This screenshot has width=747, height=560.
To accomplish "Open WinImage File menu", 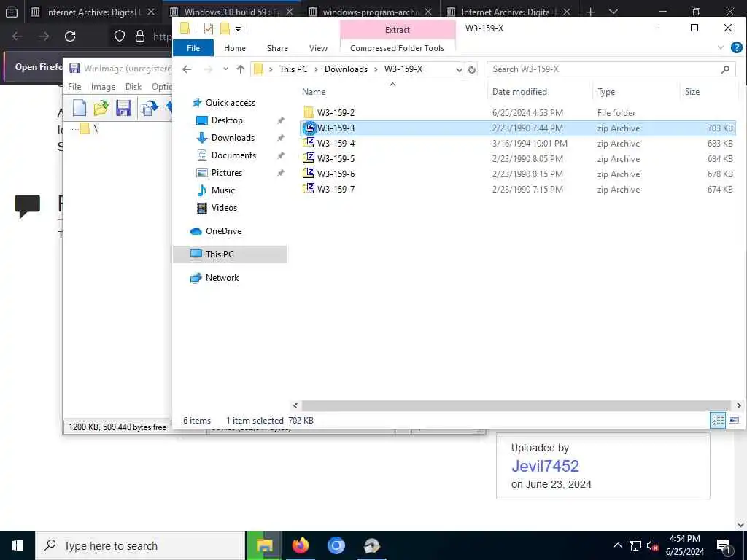I will [74, 87].
